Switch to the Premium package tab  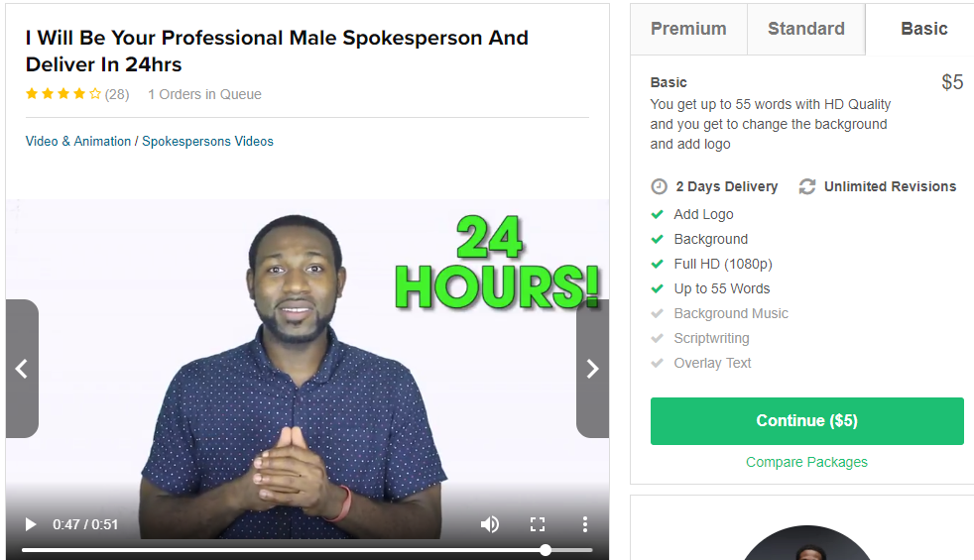click(688, 29)
